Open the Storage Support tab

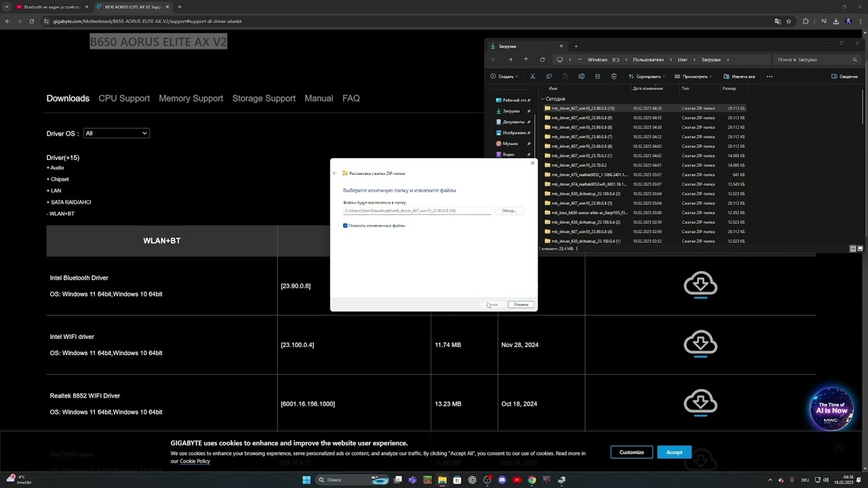click(x=264, y=98)
